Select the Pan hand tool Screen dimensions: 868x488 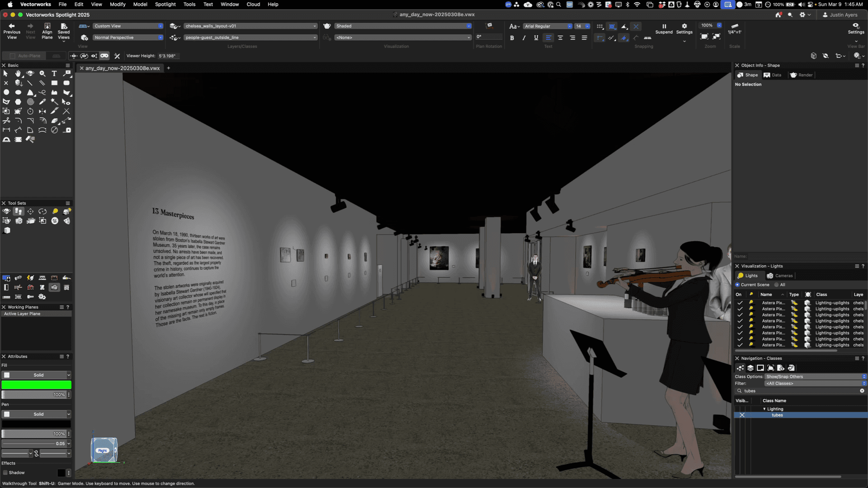[18, 74]
